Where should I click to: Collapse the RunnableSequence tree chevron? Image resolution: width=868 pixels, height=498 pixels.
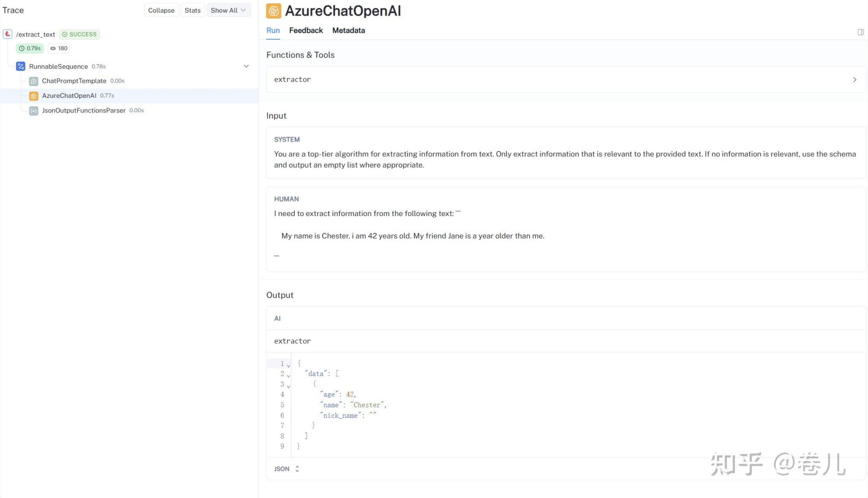(x=246, y=66)
